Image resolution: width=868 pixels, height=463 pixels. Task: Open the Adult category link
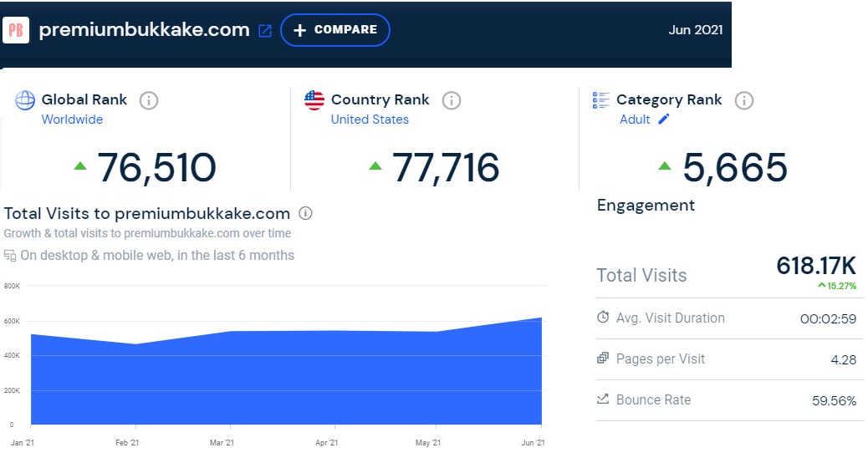coord(635,120)
